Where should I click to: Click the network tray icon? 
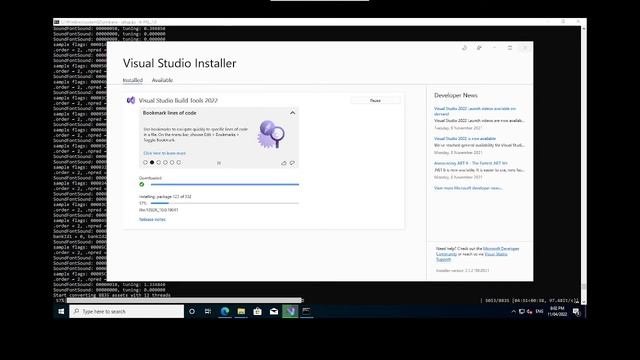[x=522, y=311]
